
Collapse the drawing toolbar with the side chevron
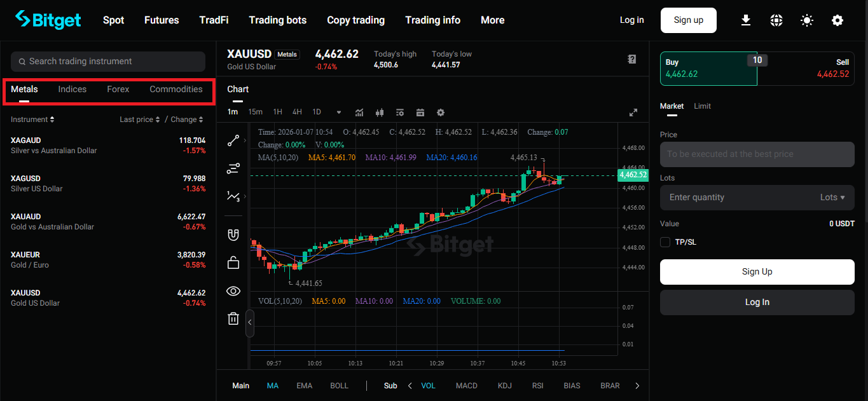(x=250, y=322)
